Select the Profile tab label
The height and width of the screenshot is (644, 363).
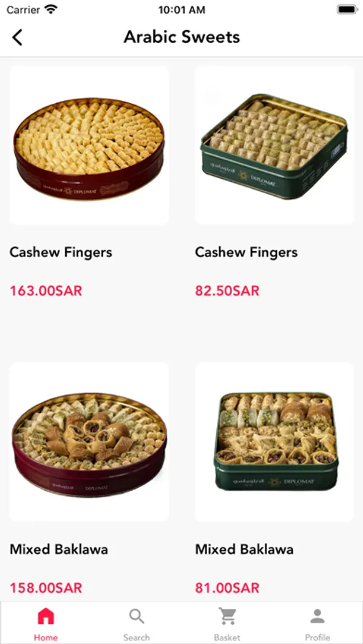[317, 638]
